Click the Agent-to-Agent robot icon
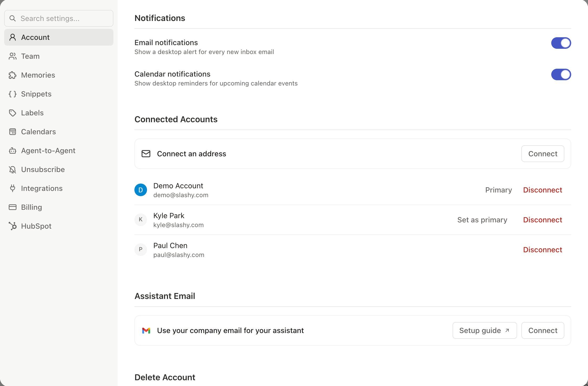The width and height of the screenshot is (588, 386). tap(12, 151)
